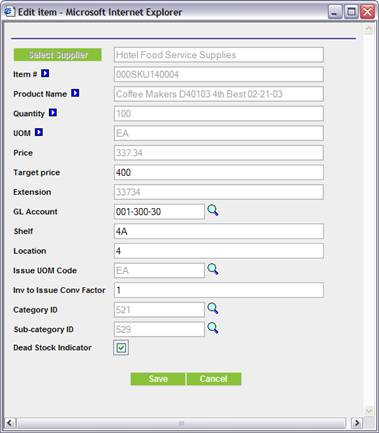Click the horizontal scrollbar thumb
Screen dimensions: 379x433
point(181,423)
